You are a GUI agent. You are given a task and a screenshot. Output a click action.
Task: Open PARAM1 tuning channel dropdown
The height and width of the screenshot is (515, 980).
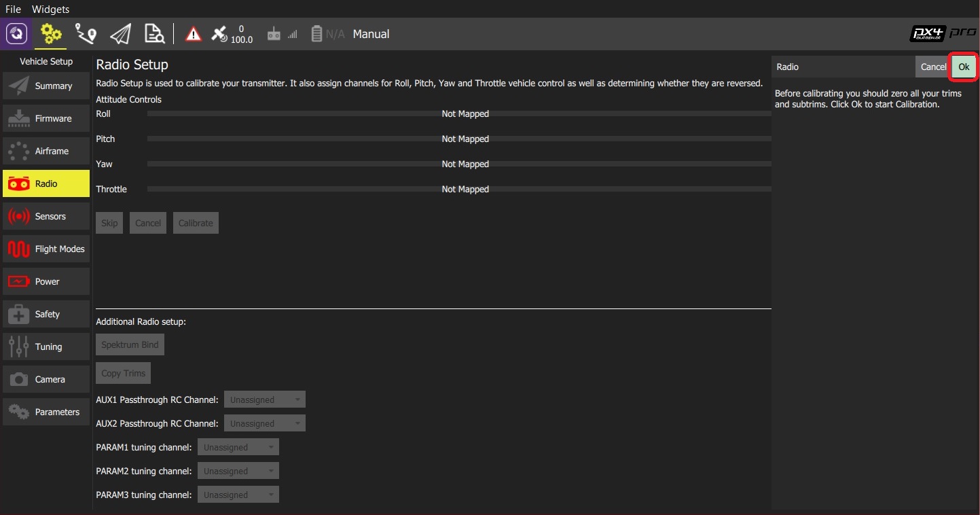238,448
